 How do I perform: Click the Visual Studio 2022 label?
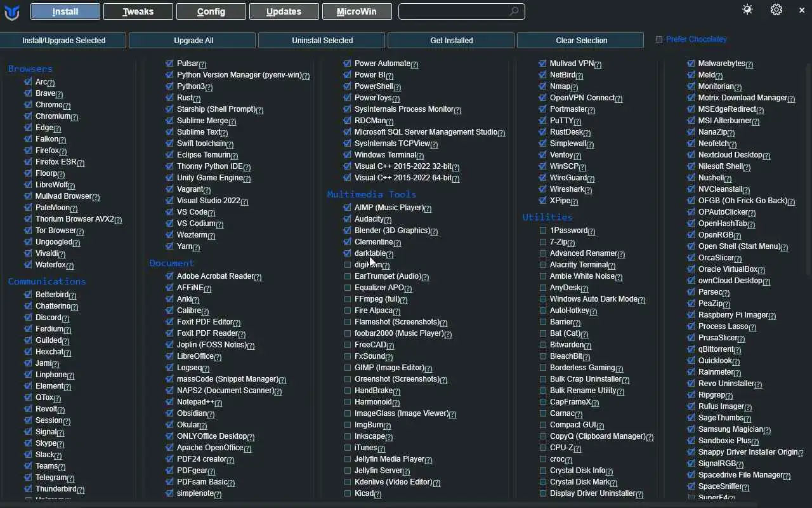point(209,201)
